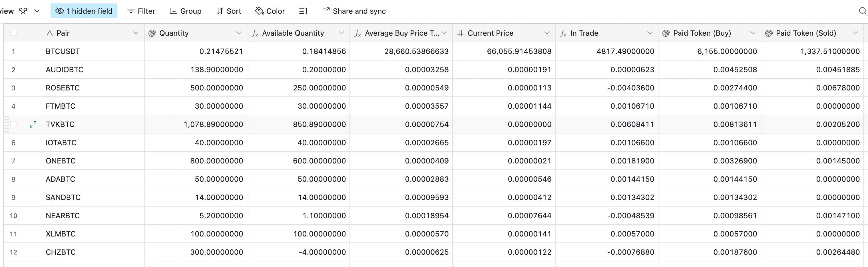Click the row height icon in toolbar
Viewport: 868px width, 267px height.
pos(303,11)
